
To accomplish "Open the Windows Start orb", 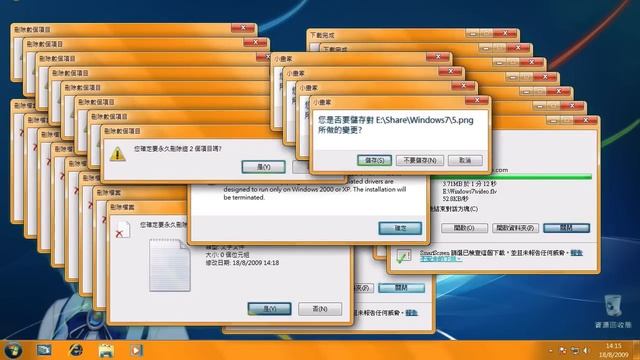I will (13, 350).
